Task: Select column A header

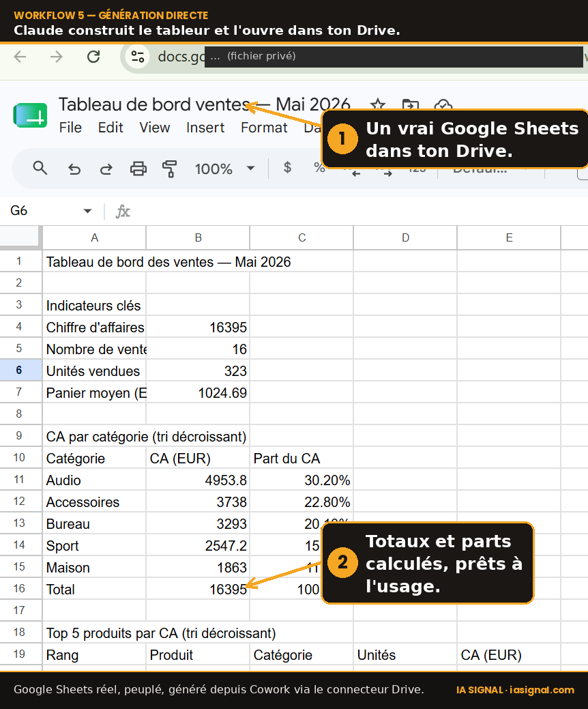Action: click(x=94, y=238)
